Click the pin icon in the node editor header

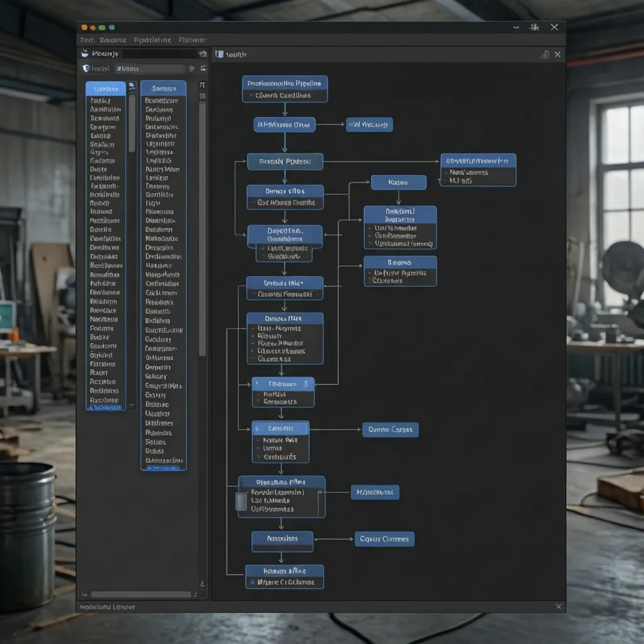pos(544,54)
